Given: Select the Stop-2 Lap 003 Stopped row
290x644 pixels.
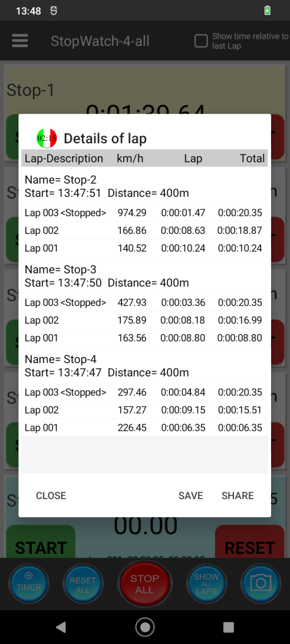Looking at the screenshot, I should [144, 213].
